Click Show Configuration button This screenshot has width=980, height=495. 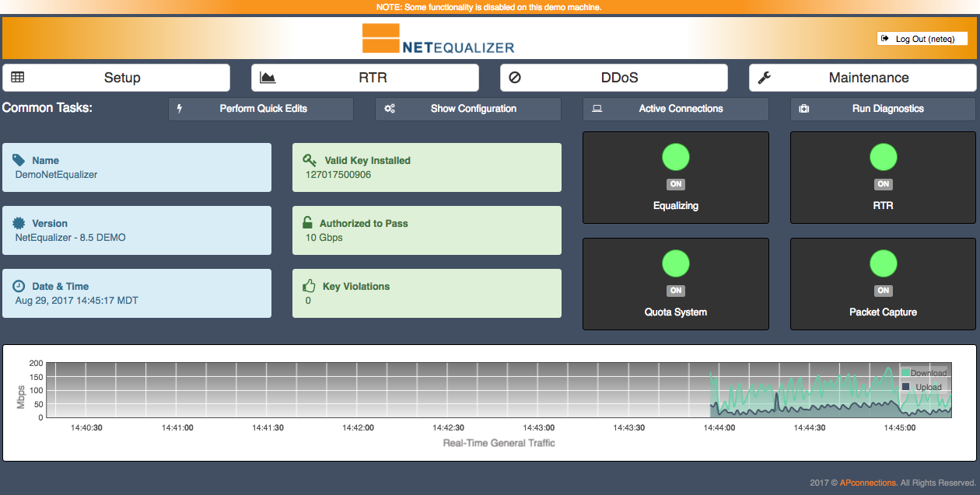coord(468,109)
